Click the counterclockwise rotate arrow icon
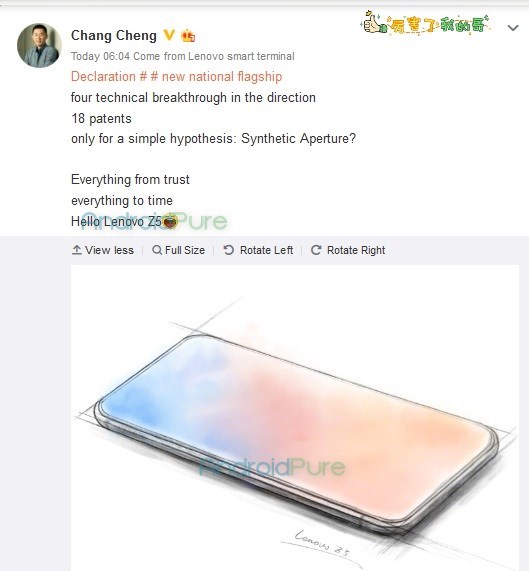This screenshot has width=529, height=571. click(x=228, y=250)
